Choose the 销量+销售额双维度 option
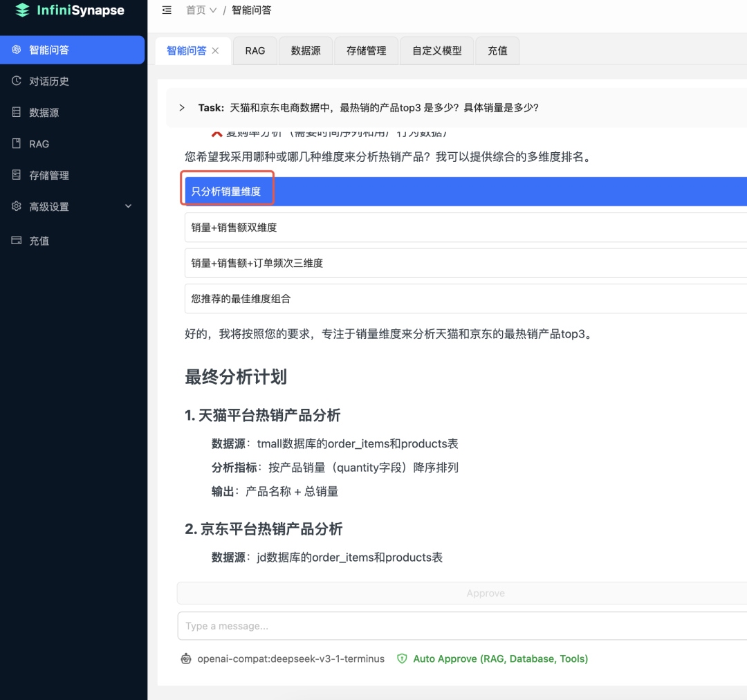The width and height of the screenshot is (747, 700). (x=465, y=228)
